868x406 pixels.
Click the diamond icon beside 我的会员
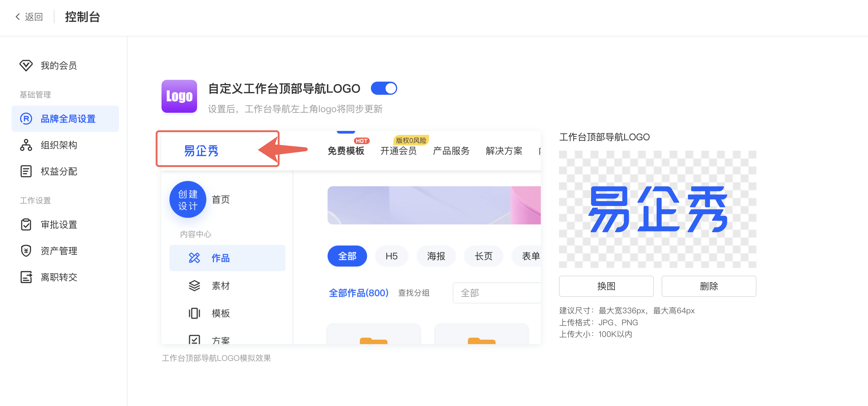pos(26,65)
